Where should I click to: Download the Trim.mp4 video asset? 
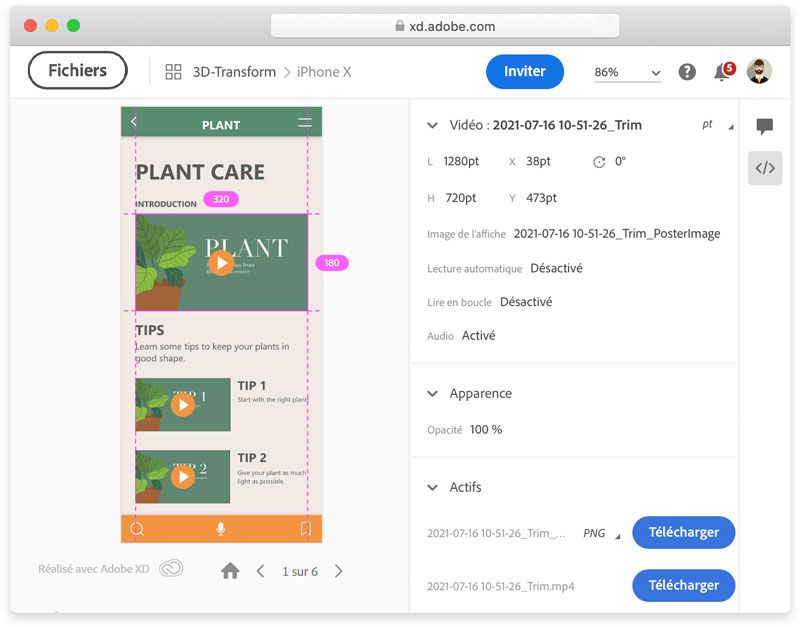[x=683, y=586]
